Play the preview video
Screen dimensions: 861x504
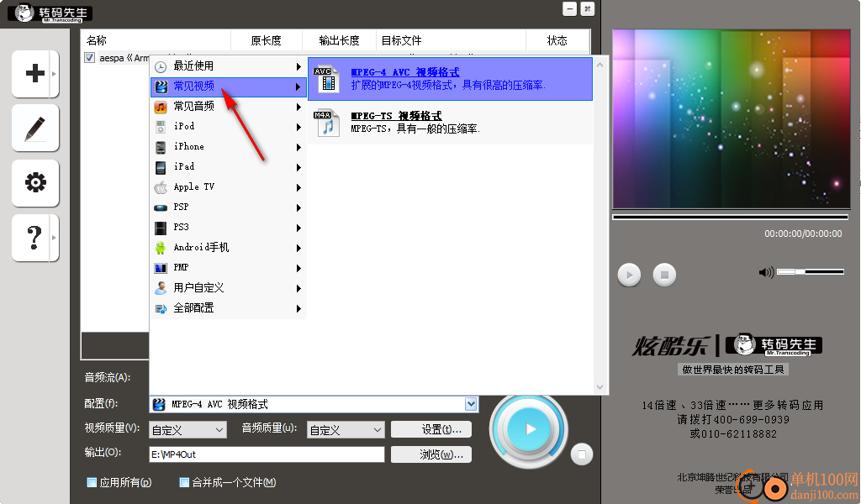(x=629, y=275)
